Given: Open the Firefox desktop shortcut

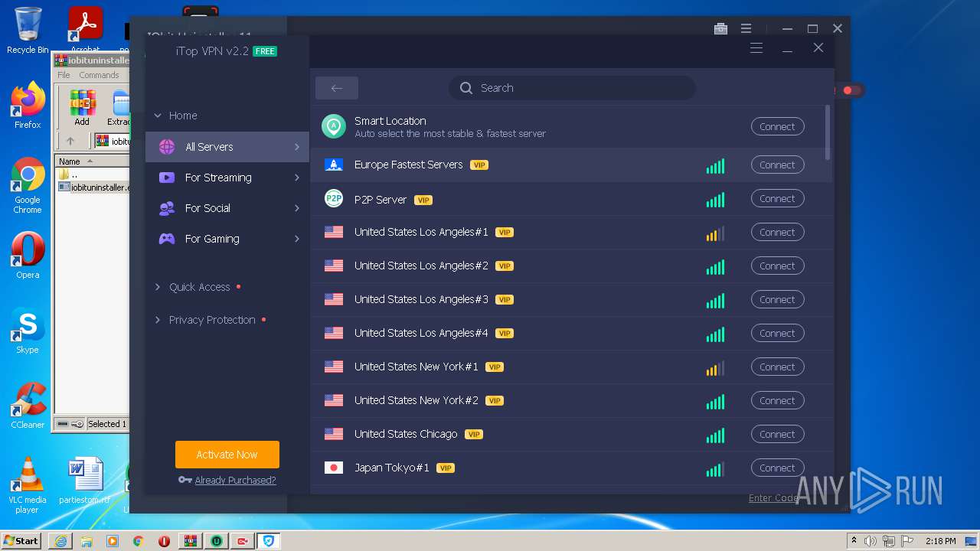Looking at the screenshot, I should [28, 106].
